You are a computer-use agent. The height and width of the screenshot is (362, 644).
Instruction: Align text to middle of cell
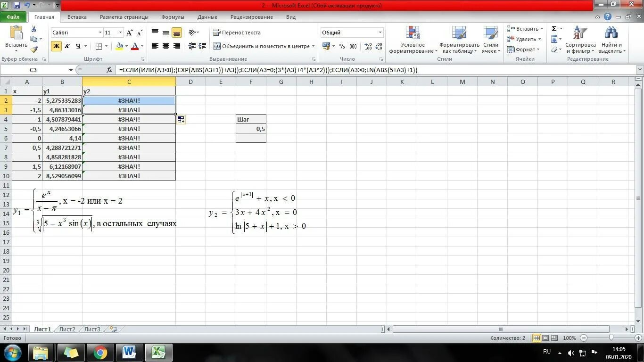[166, 33]
